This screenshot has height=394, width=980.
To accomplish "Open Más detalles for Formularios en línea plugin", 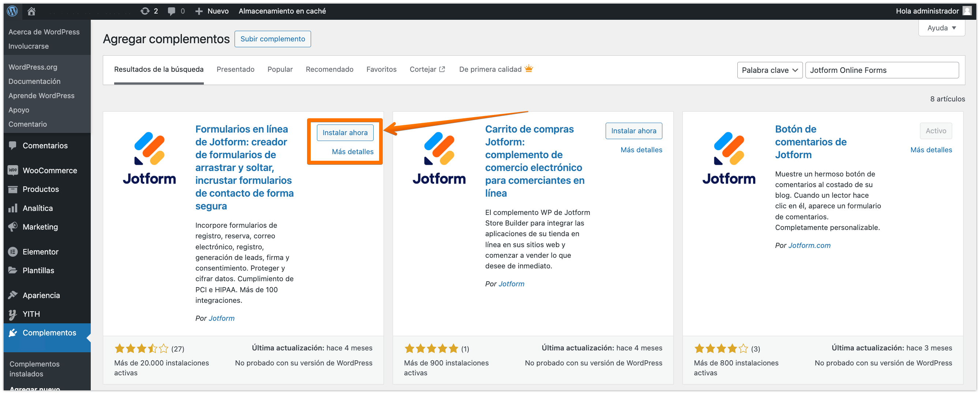I will pos(353,152).
